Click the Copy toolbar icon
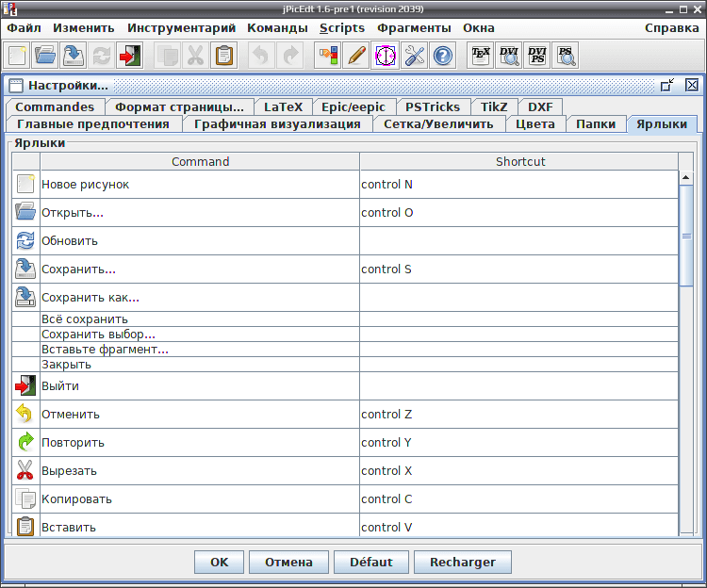The width and height of the screenshot is (707, 588). click(x=167, y=56)
